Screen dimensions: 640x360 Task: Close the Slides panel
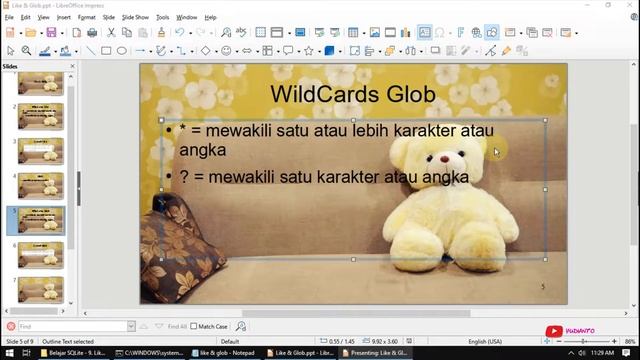73,66
